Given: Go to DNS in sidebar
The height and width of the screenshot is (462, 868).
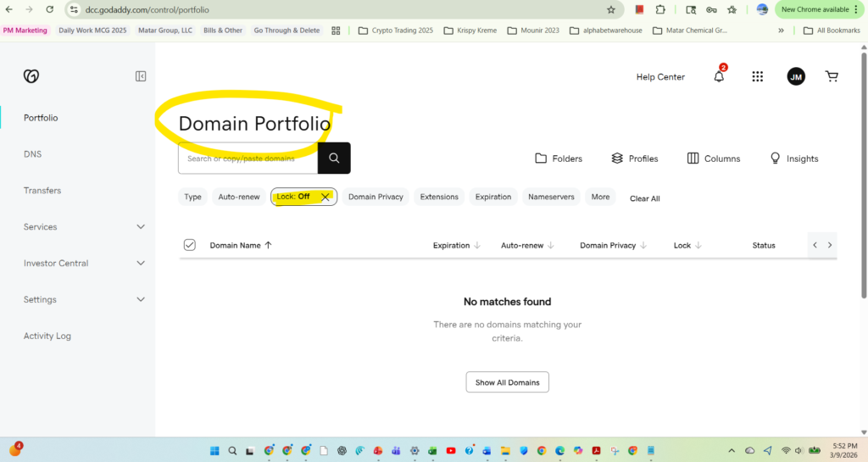Looking at the screenshot, I should (32, 154).
